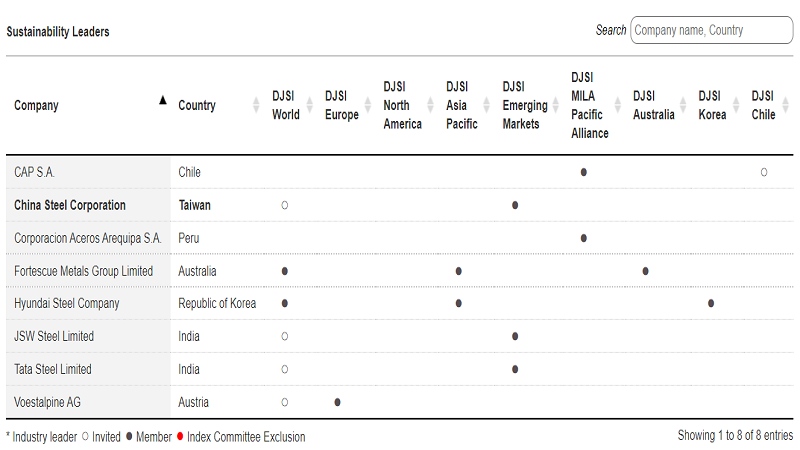Click DJSI Chile column header
This screenshot has width=800, height=450.
pyautogui.click(x=764, y=105)
